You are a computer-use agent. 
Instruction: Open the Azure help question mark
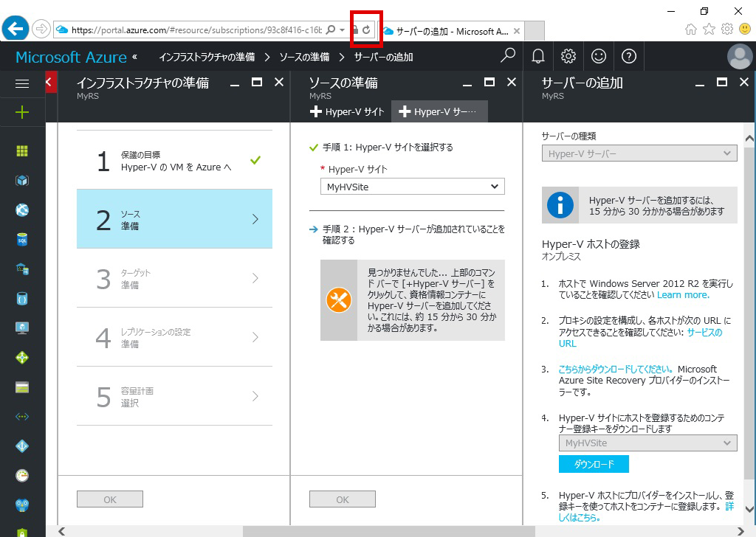629,56
